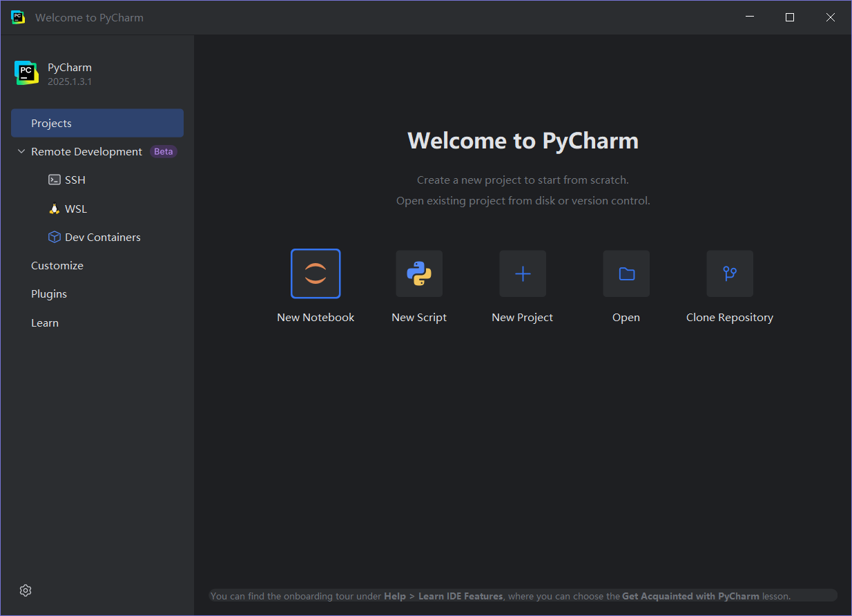Click the Beta badge
852x616 pixels.
164,151
